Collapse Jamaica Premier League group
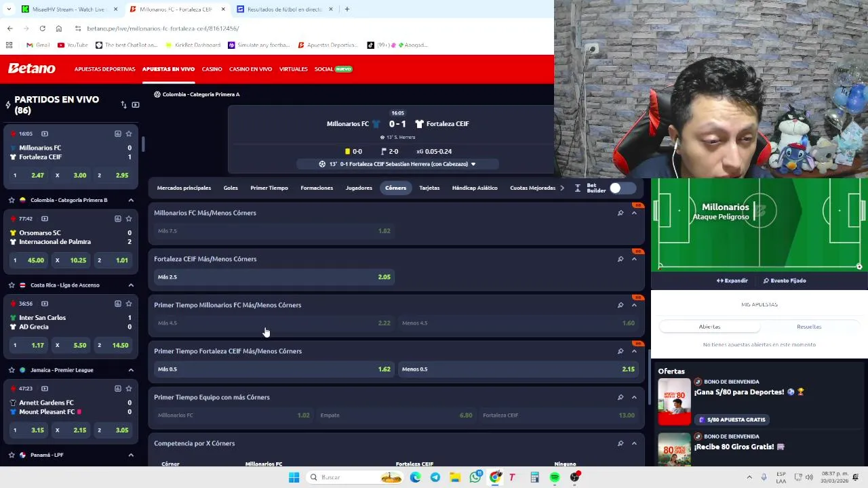The height and width of the screenshot is (488, 868). (131, 370)
